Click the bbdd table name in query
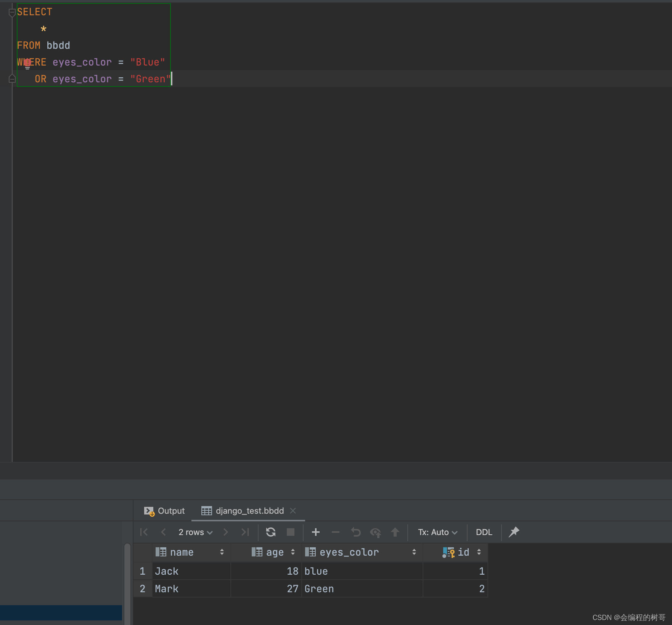The width and height of the screenshot is (672, 625). pos(58,45)
